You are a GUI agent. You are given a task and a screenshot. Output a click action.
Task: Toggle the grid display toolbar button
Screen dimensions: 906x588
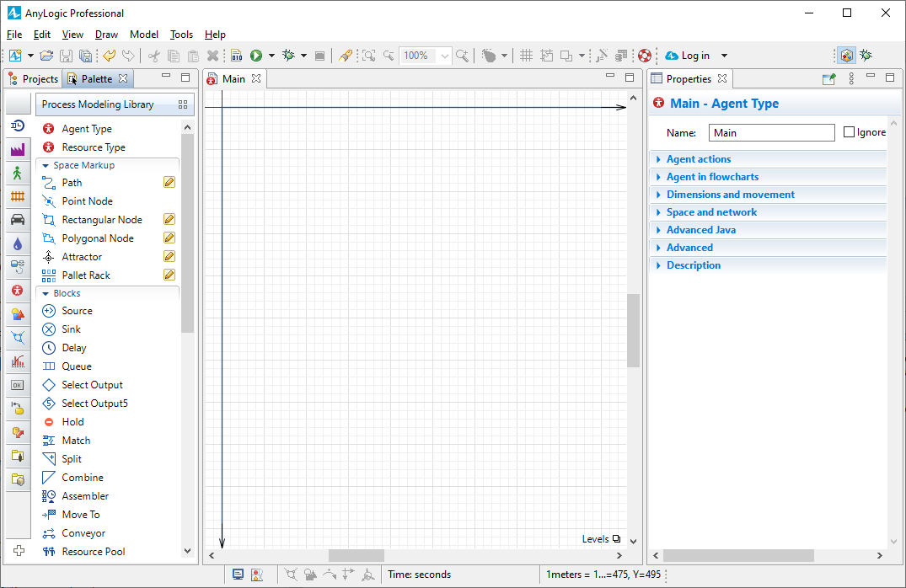click(x=526, y=56)
